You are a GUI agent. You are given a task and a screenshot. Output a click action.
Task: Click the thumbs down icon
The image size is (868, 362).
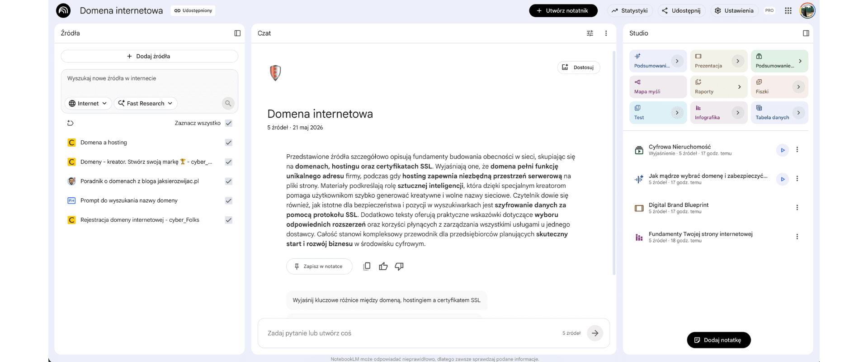point(399,267)
